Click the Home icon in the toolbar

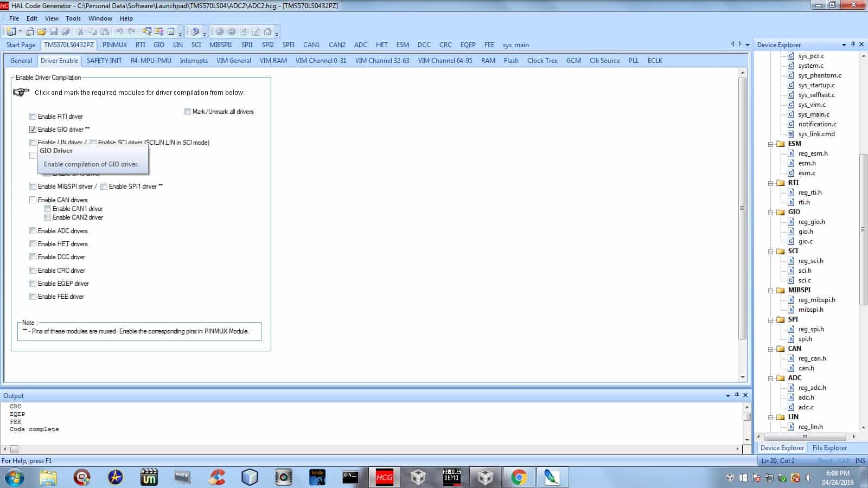pyautogui.click(x=267, y=31)
